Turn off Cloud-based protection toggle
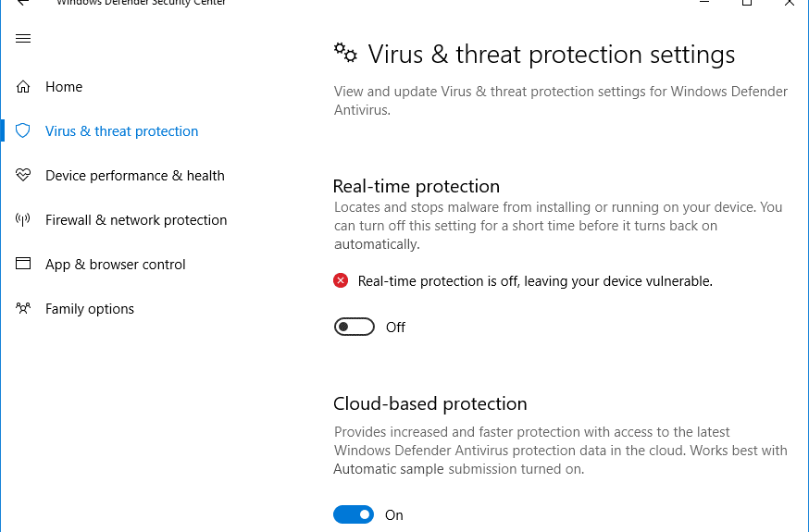809x532 pixels. coord(354,515)
